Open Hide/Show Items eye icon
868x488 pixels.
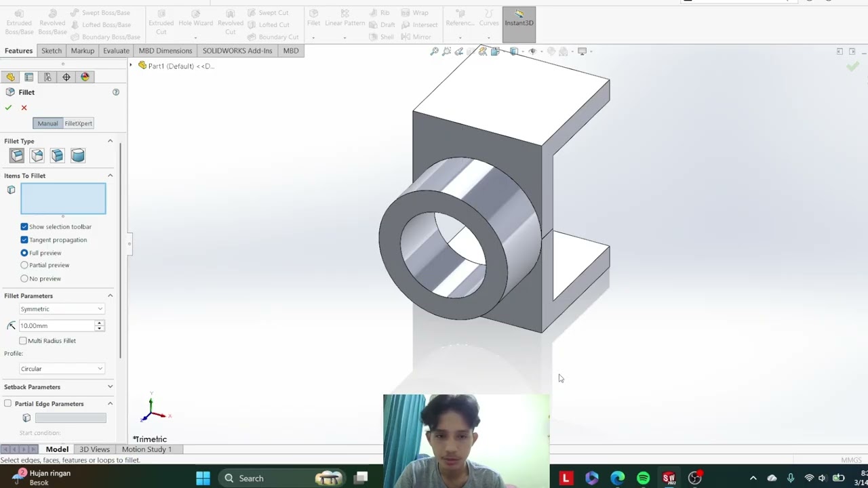tap(533, 52)
